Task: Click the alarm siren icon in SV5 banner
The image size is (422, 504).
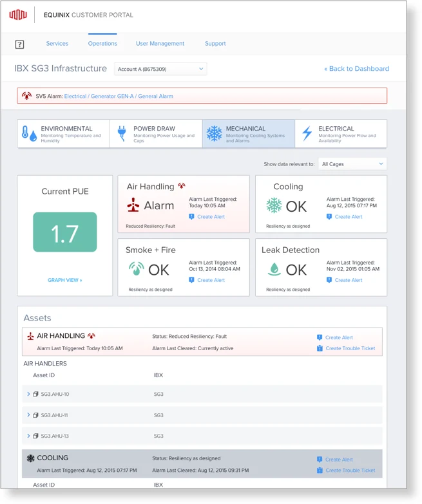Action: tap(26, 96)
